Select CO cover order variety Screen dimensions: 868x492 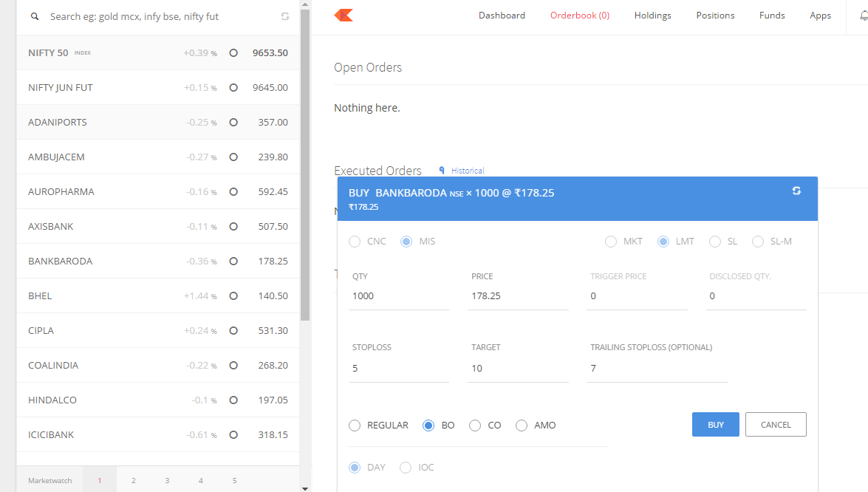[475, 426]
